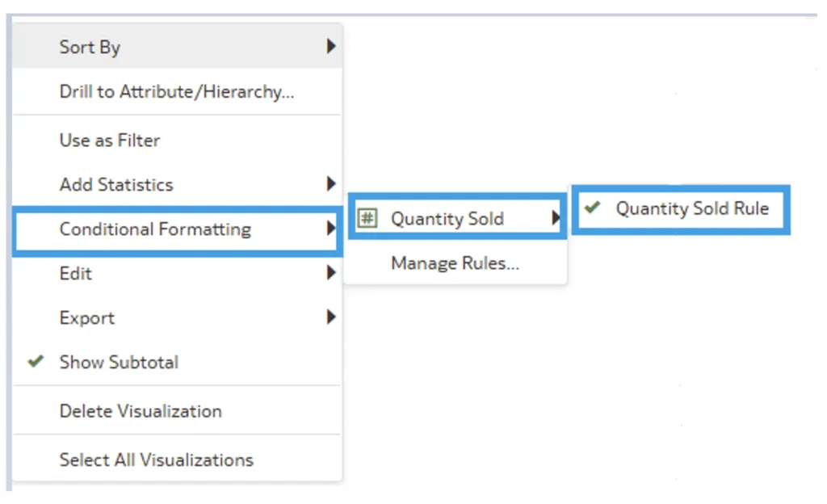
Task: Select Use as Filter
Action: [110, 140]
